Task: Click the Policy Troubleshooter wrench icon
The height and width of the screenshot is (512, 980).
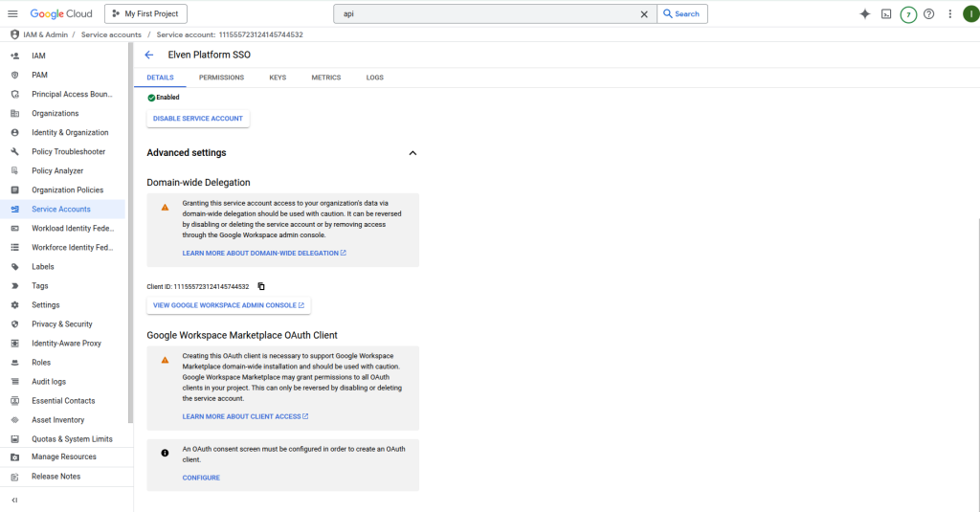Action: tap(15, 151)
